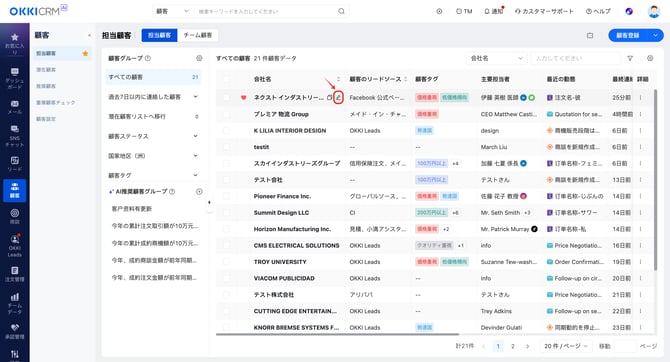
Task: Check the box for Pioneer Finance Inc. row
Action: pos(226,196)
